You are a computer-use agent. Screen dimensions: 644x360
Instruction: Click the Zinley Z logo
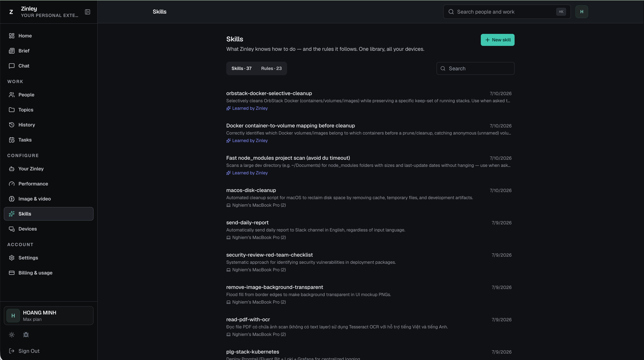11,12
